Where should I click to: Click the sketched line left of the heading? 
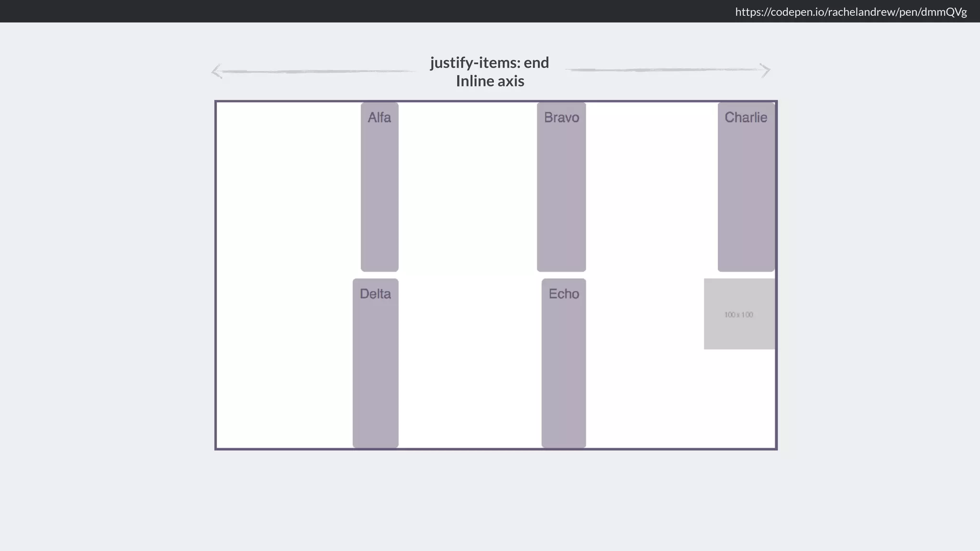[x=316, y=71]
